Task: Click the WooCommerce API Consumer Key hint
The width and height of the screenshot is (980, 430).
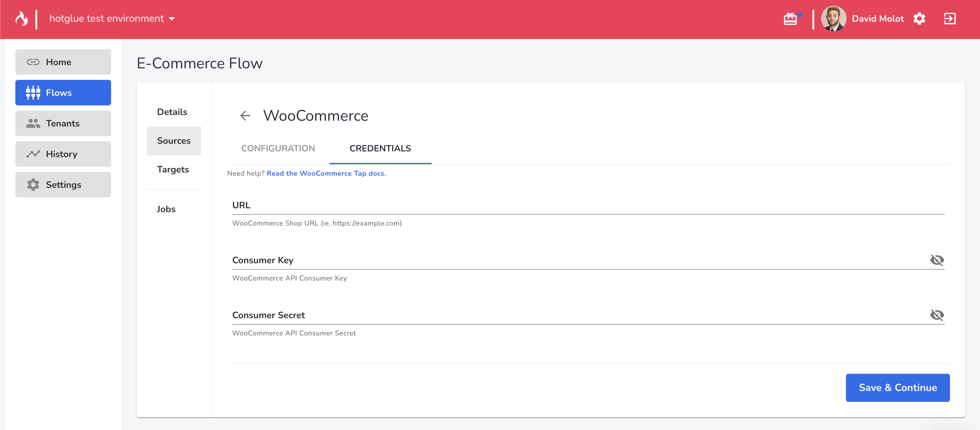Action: click(290, 279)
